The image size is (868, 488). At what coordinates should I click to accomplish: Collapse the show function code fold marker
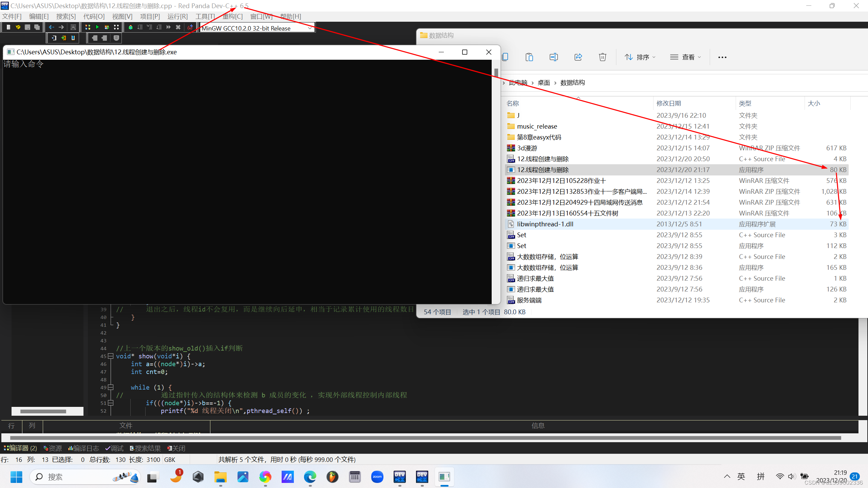click(x=111, y=356)
